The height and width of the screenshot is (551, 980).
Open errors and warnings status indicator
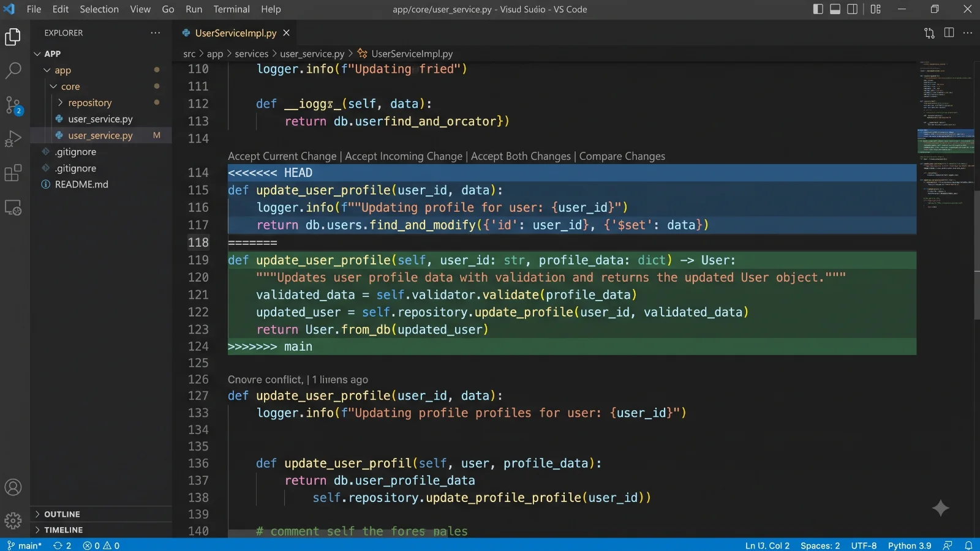(x=101, y=545)
